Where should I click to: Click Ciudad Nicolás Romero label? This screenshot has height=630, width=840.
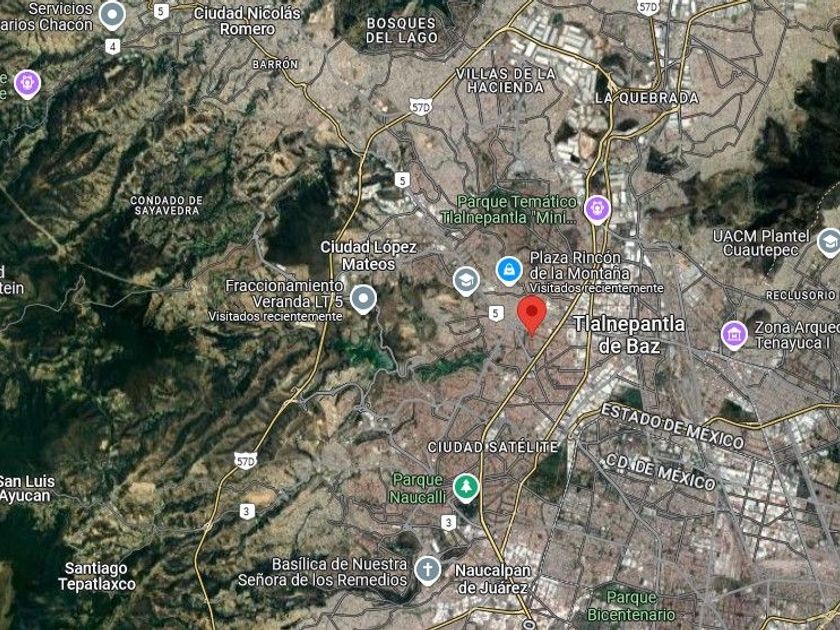(247, 21)
